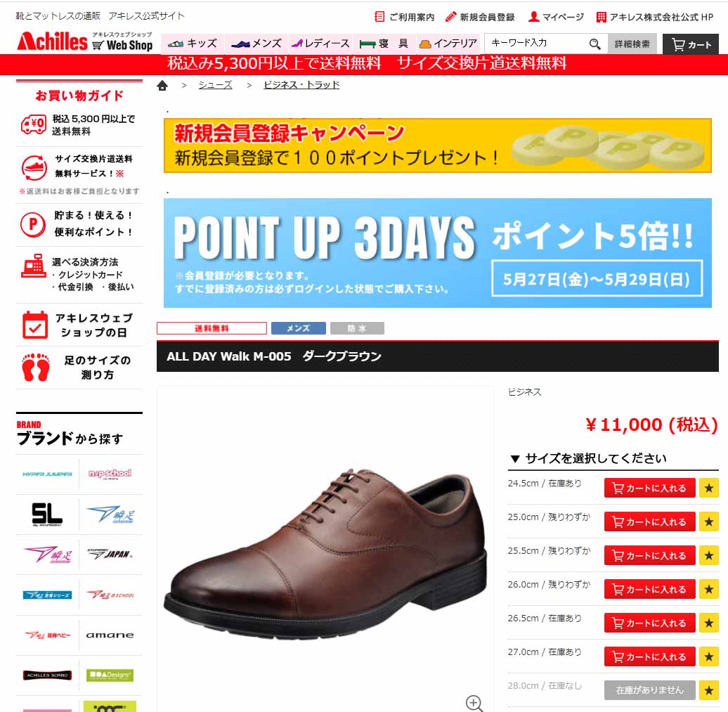The image size is (728, 712).
Task: Star the 26.5cm size as favorite
Action: [708, 623]
